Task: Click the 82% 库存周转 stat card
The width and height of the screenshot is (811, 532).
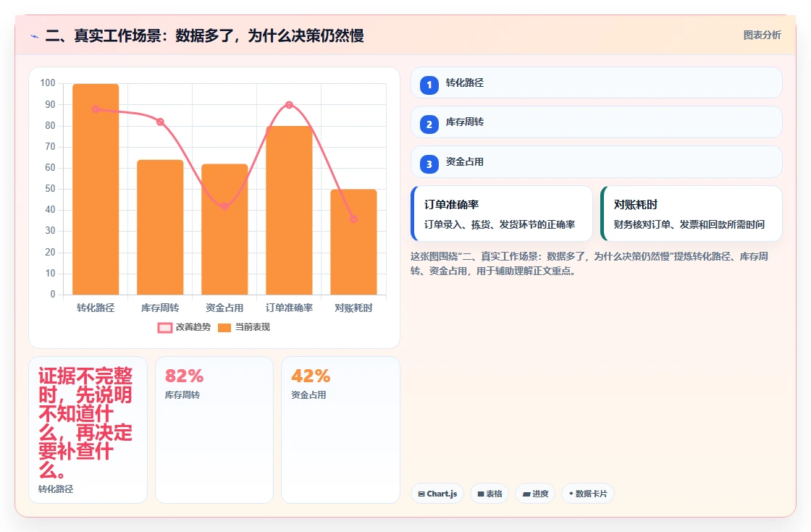Action: [214, 430]
